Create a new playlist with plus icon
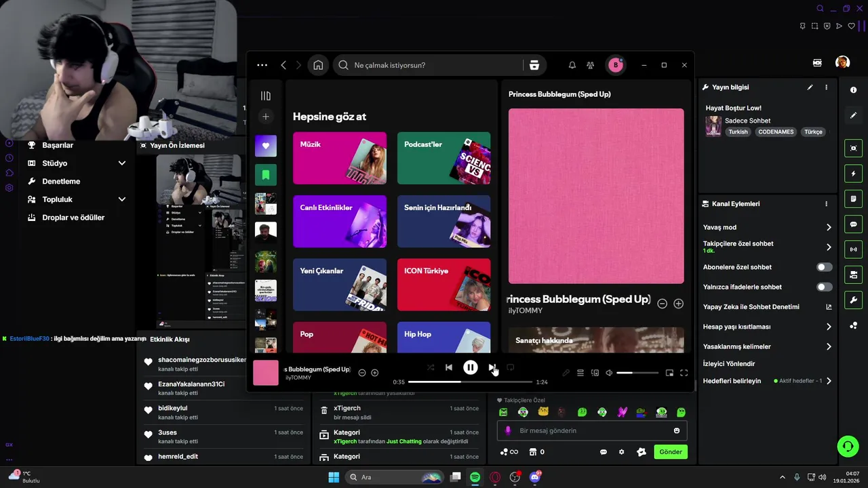 [x=266, y=117]
